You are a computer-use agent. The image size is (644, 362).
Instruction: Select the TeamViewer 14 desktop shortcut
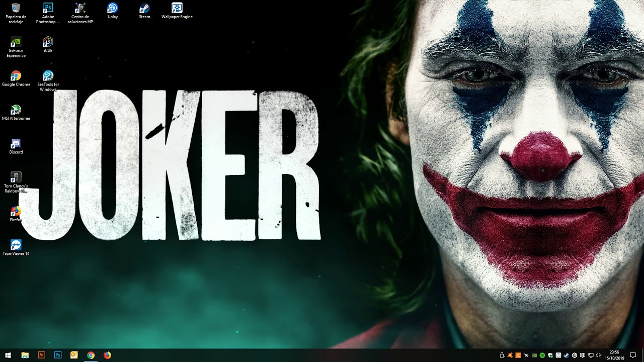click(16, 248)
